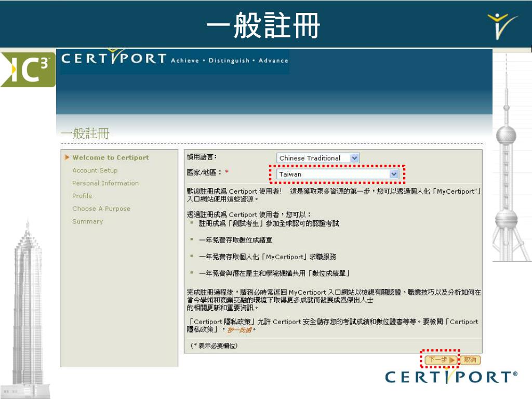Open the Profile step

pyautogui.click(x=82, y=196)
